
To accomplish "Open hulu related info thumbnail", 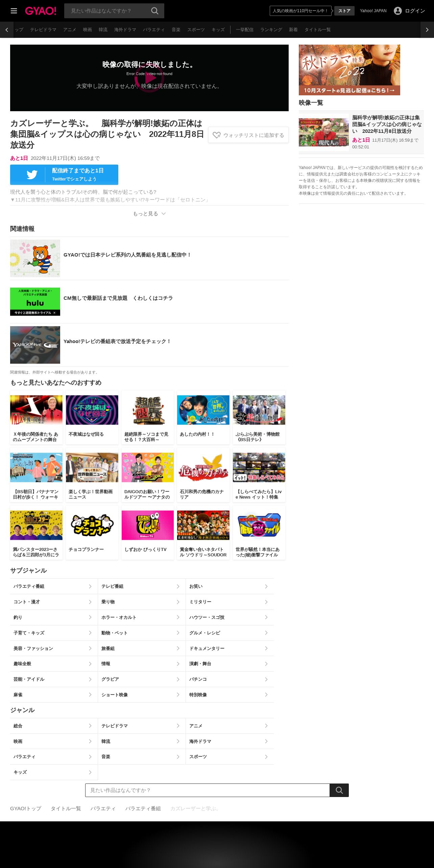I will tap(35, 302).
